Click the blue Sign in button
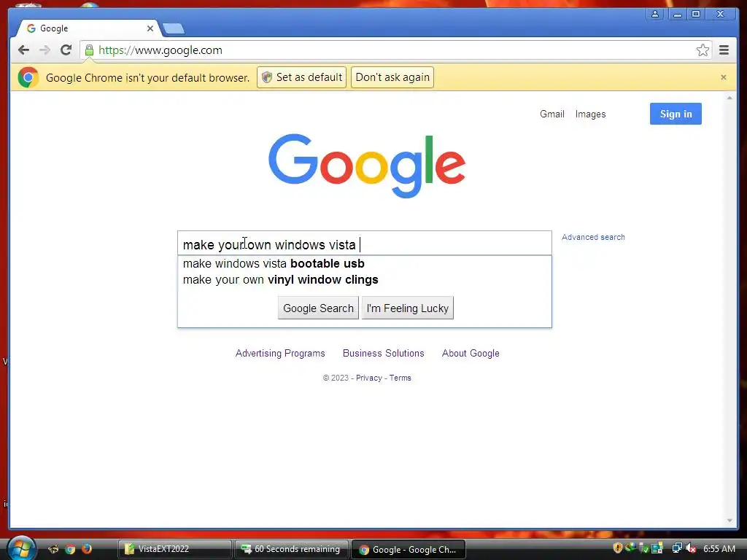This screenshot has width=747, height=560. (676, 114)
